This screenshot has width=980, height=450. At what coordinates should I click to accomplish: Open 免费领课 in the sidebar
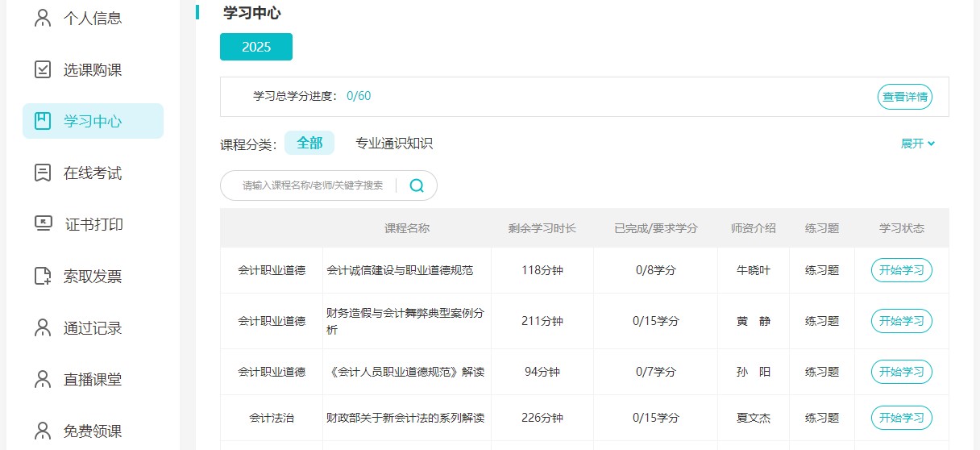click(x=93, y=431)
